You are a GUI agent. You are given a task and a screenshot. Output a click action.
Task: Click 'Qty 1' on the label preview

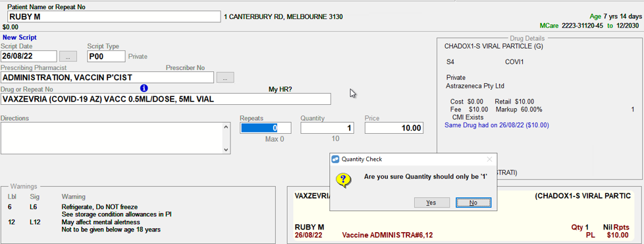click(x=580, y=227)
